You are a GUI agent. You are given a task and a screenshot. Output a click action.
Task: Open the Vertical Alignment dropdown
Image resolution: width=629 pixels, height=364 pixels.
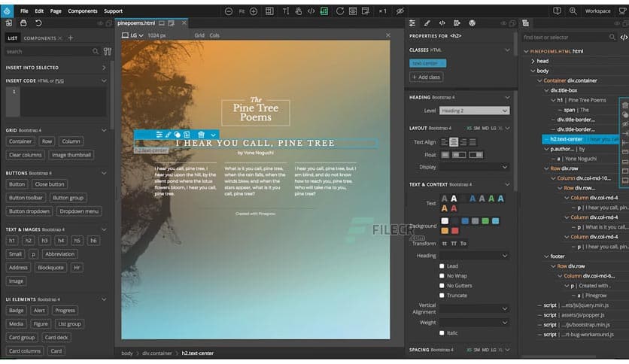pos(474,308)
